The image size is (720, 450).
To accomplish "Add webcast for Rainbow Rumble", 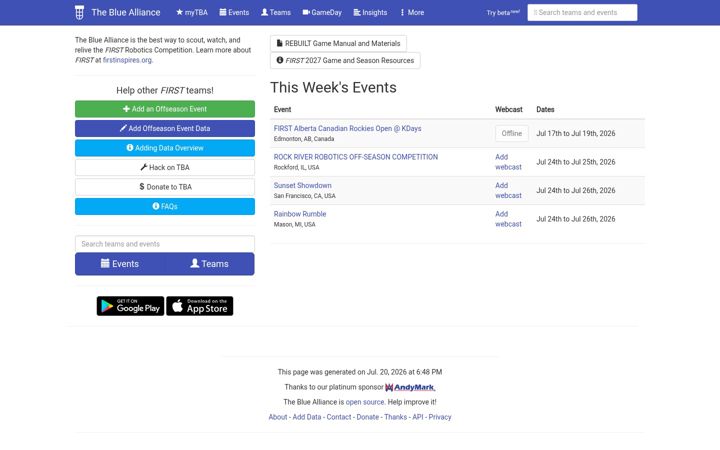I will (508, 219).
